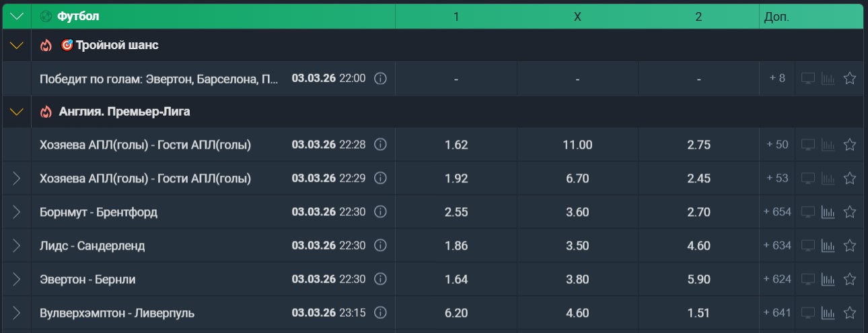868x333 pixels.
Task: Select draw odds 3.50 for Лидс - Сандерленд
Action: click(577, 246)
